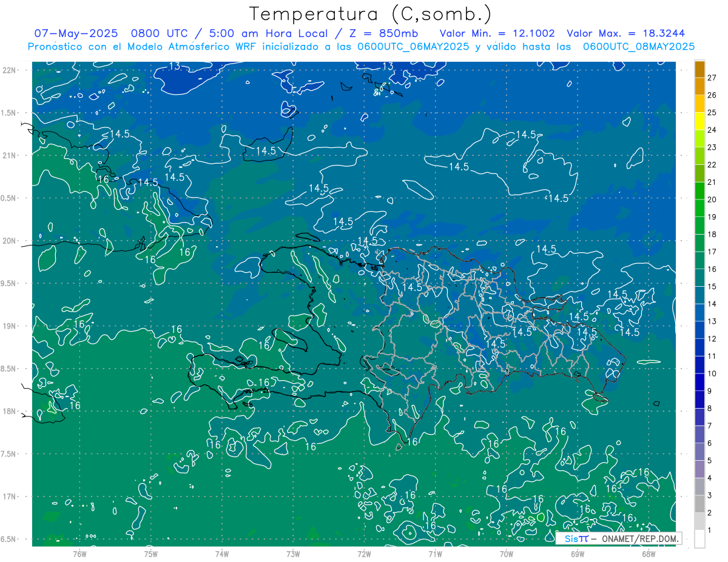Click "Valor Min. = 12.1002"
Image resolution: width=728 pixels, height=562 pixels.
tap(497, 33)
